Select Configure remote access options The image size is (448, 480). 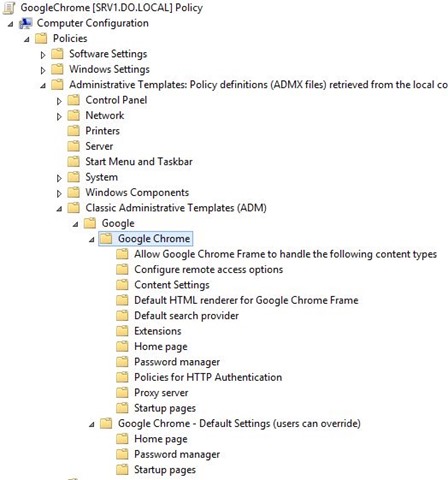[x=209, y=269]
